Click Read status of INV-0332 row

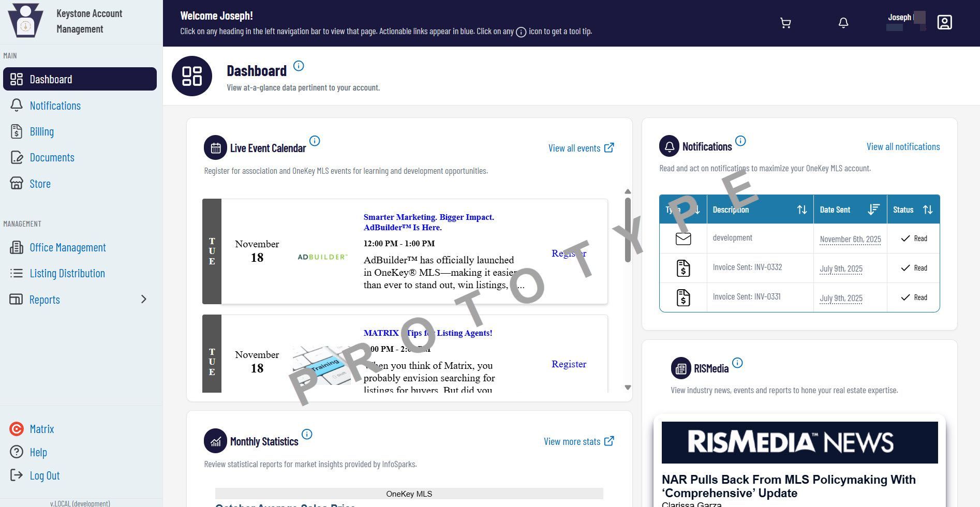point(914,268)
